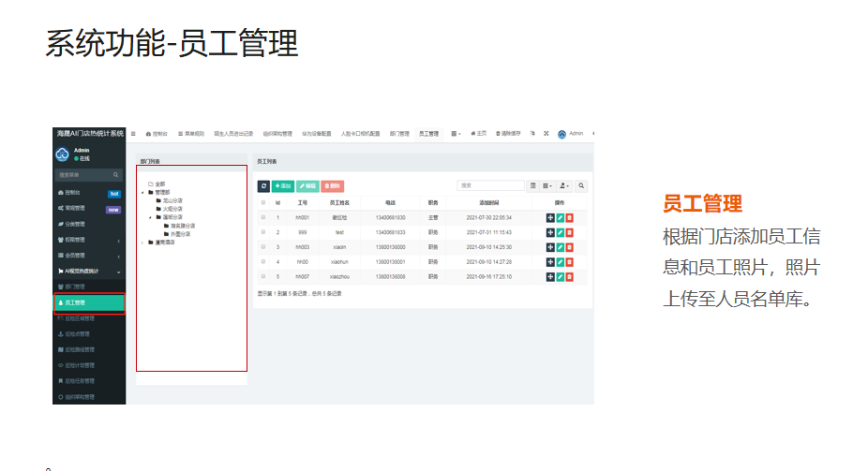Open the export dropdown in table toolbar
868x471 pixels.
click(x=564, y=186)
